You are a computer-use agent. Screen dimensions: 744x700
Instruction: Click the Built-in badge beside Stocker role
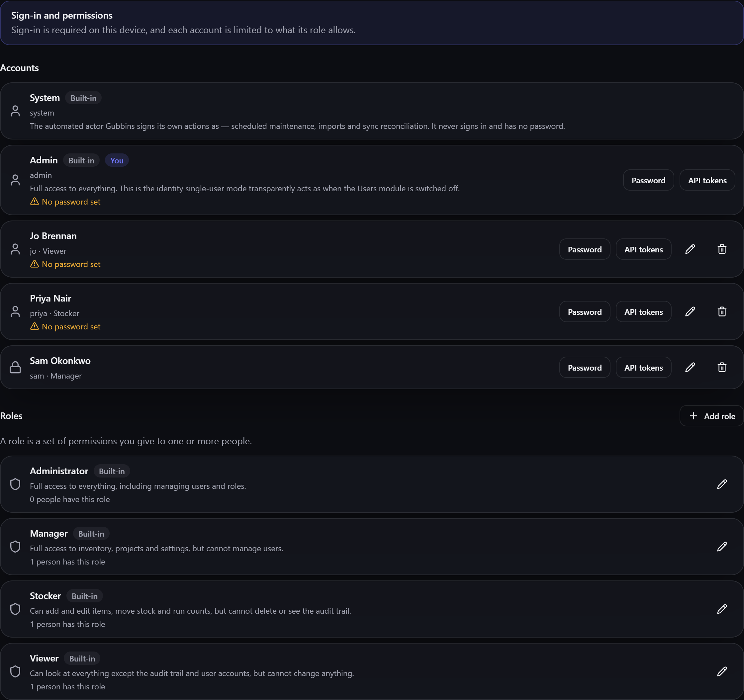pos(85,596)
